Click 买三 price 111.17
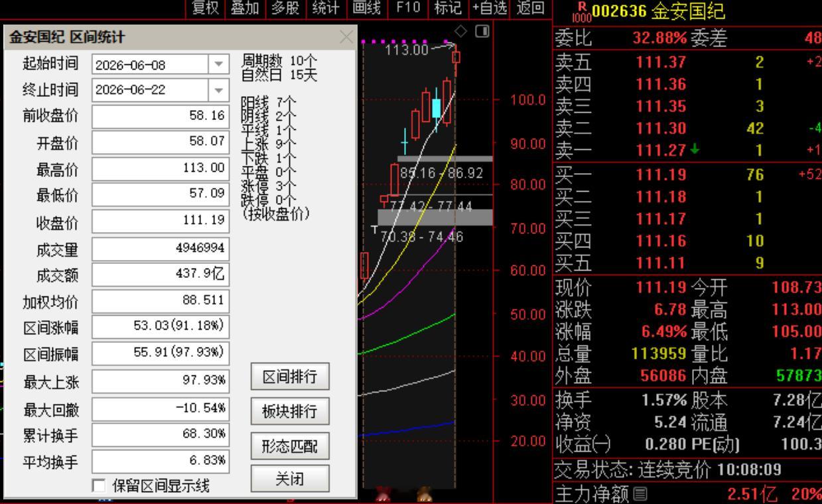 (661, 219)
